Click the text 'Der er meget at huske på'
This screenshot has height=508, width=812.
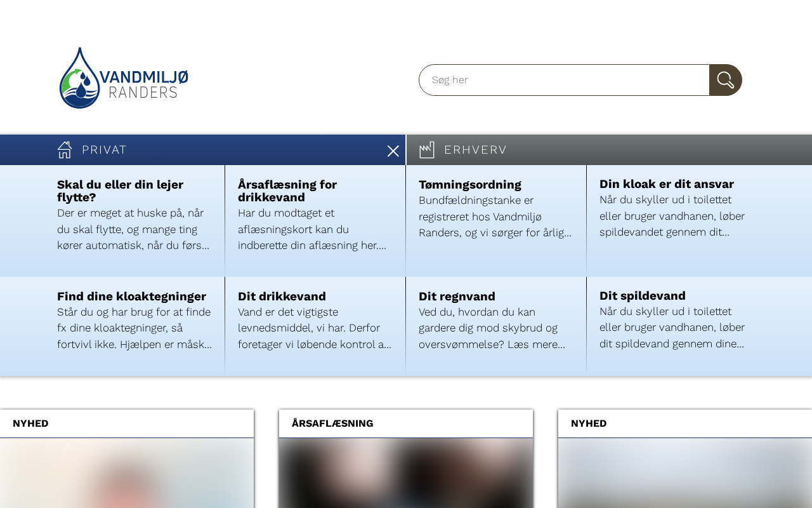point(134,229)
